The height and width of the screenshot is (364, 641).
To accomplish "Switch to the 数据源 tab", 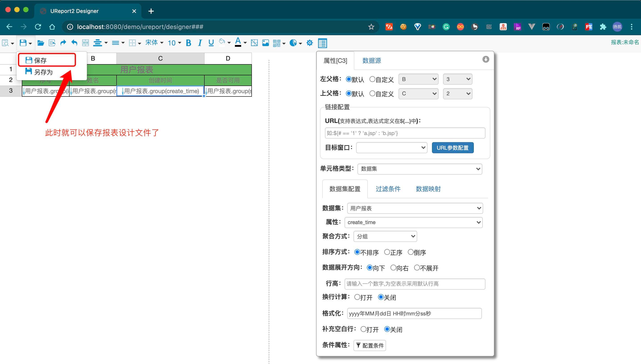I will point(371,61).
